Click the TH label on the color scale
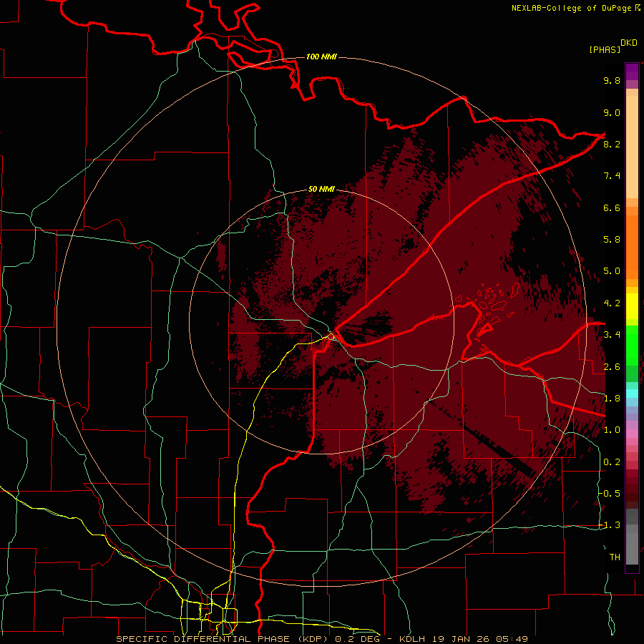This screenshot has width=644, height=644. point(615,557)
